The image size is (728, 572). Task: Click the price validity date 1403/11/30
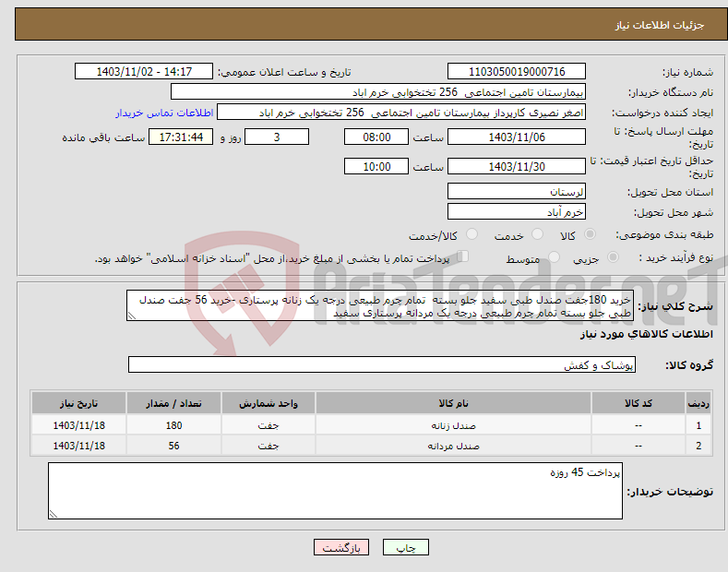click(x=517, y=166)
